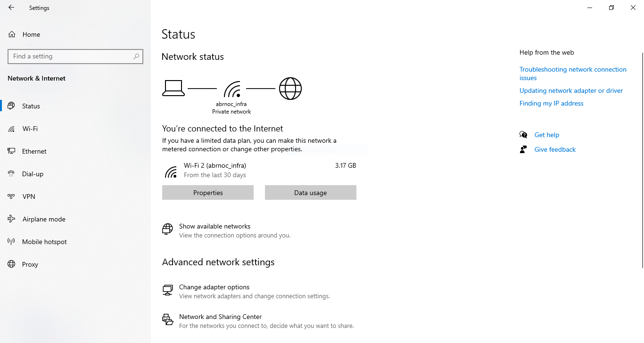The height and width of the screenshot is (343, 644).
Task: Click the vertical scrollbar on the right
Action: point(642,160)
